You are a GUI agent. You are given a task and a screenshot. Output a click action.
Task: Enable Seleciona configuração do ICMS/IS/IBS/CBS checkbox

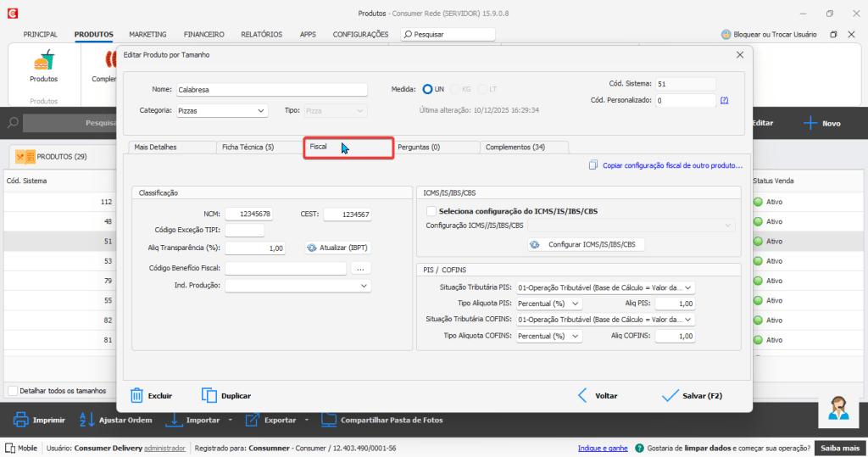431,211
